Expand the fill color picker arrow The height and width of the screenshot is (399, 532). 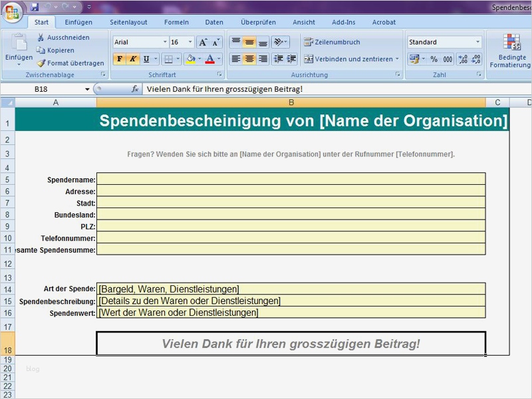point(199,59)
